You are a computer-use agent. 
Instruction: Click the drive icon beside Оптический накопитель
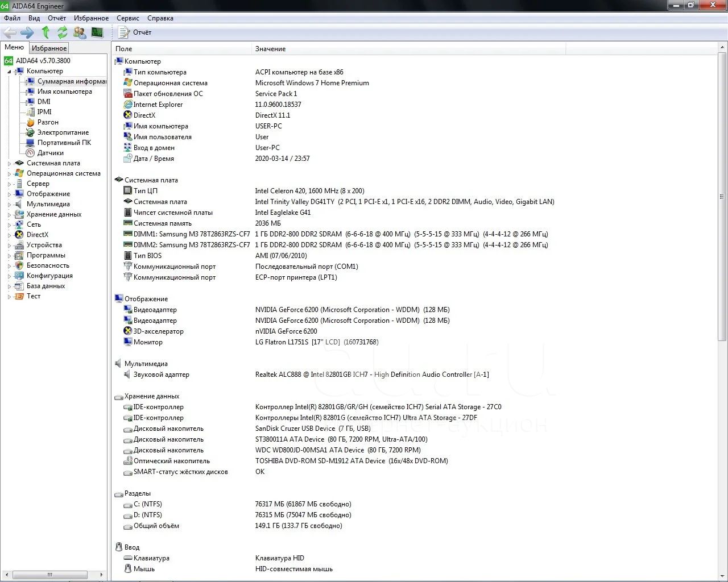tap(128, 461)
